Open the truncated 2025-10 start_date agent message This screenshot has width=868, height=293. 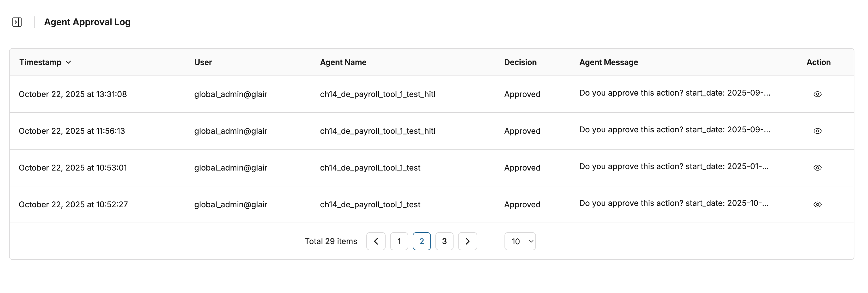pos(674,203)
